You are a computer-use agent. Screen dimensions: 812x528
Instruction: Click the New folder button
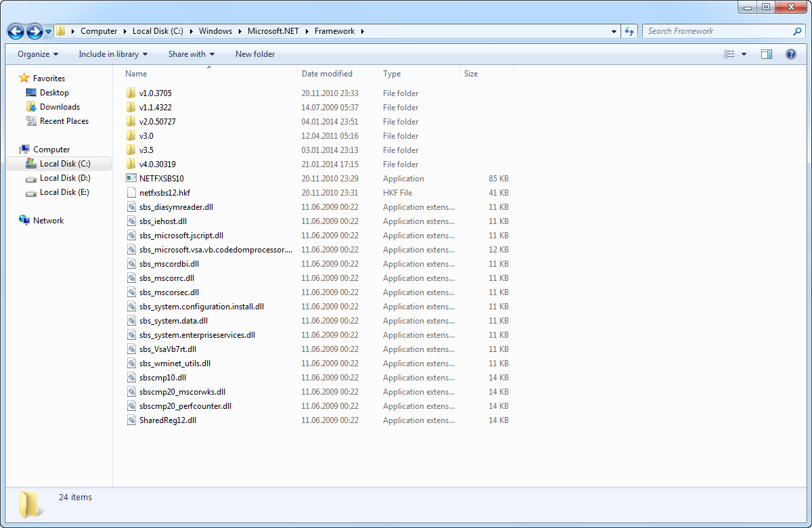pos(255,54)
